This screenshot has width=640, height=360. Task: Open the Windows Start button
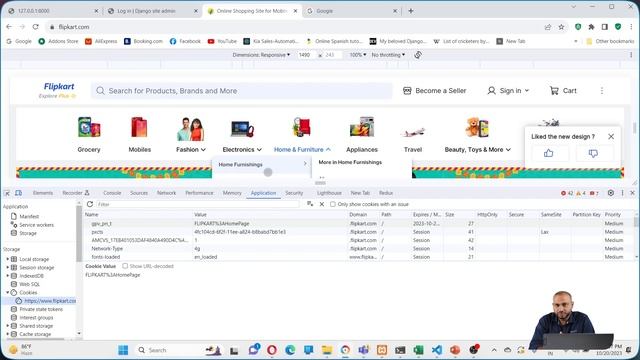pos(123,350)
